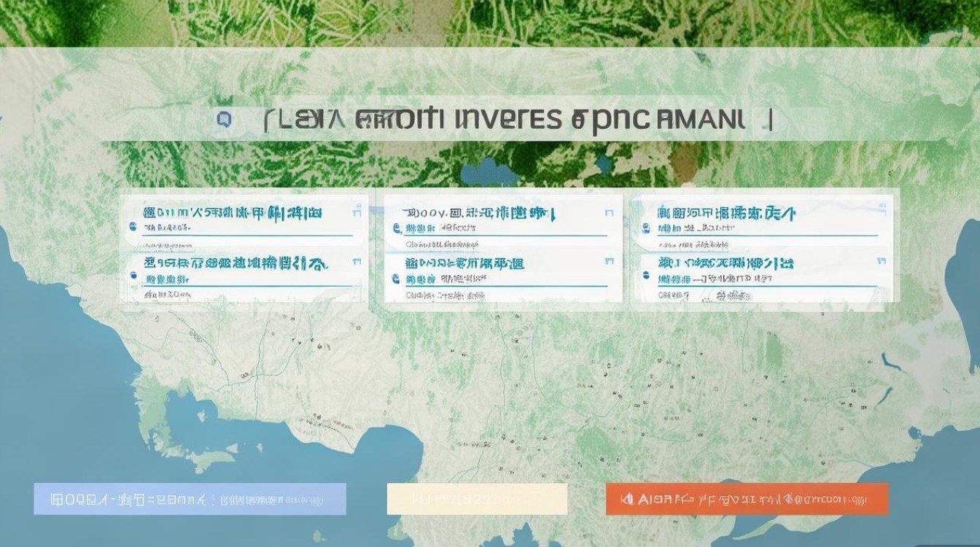Click the cream progress bar at bottom center
The image size is (980, 547).
pos(478,500)
